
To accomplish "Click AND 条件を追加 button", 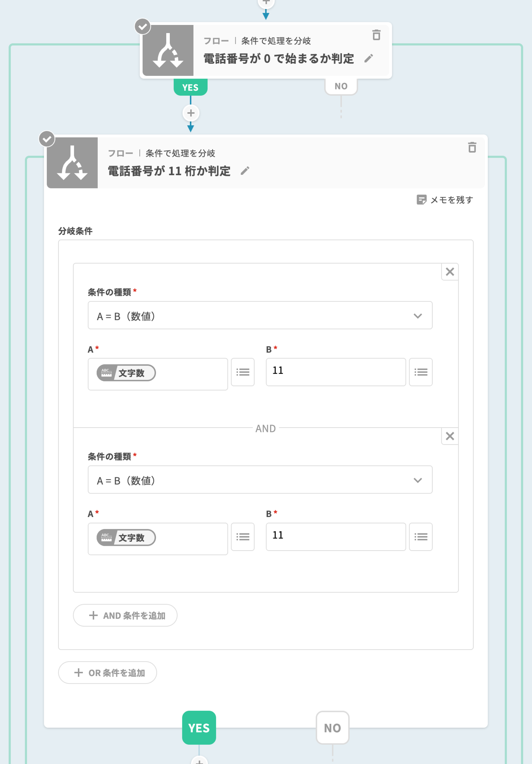I will click(x=125, y=616).
